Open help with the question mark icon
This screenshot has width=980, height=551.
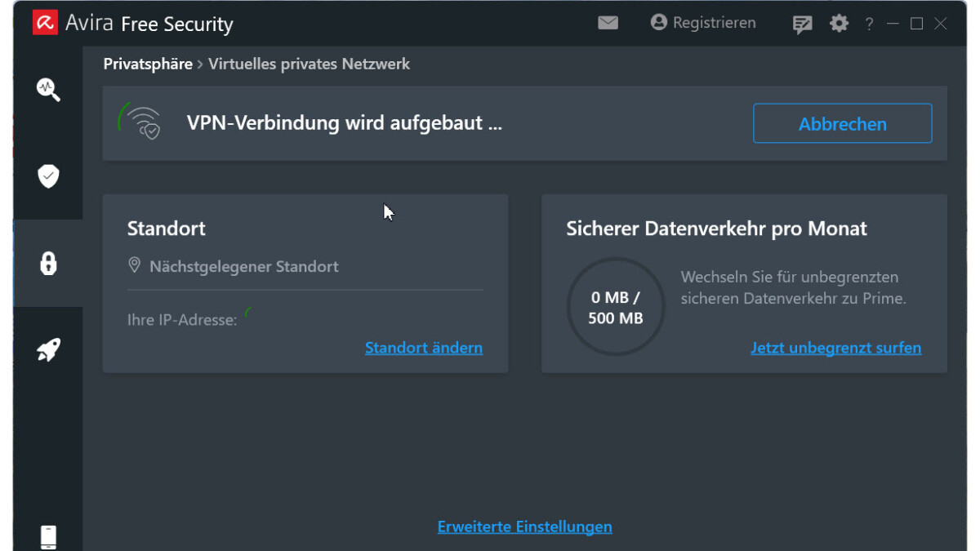[x=868, y=23]
